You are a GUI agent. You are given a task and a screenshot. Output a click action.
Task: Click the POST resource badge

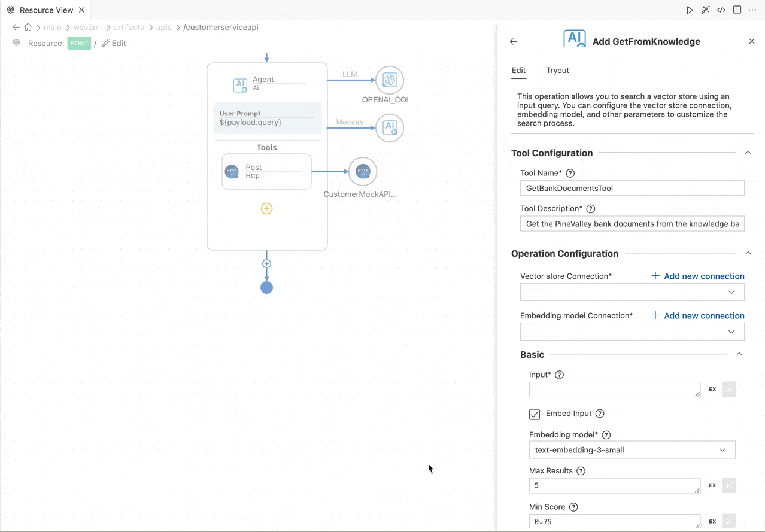(79, 43)
